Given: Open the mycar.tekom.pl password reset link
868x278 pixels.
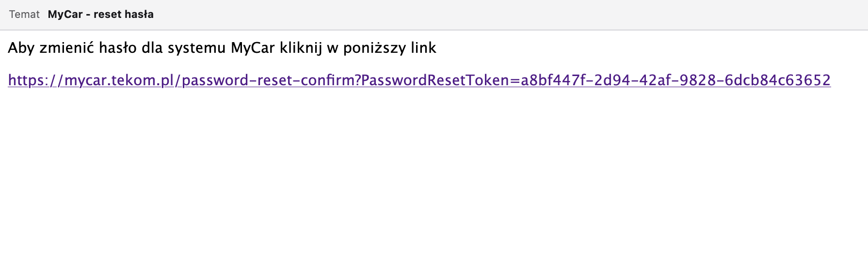Looking at the screenshot, I should point(419,80).
